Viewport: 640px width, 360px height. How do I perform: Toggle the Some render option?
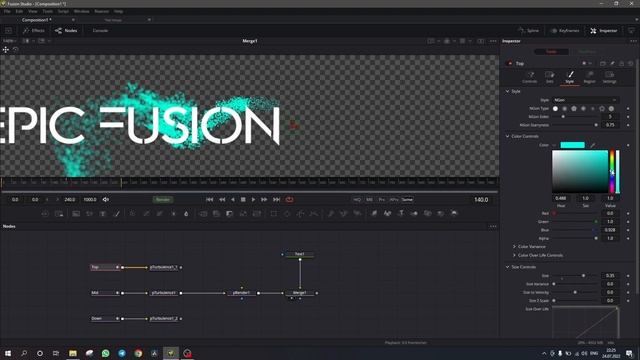pos(407,200)
